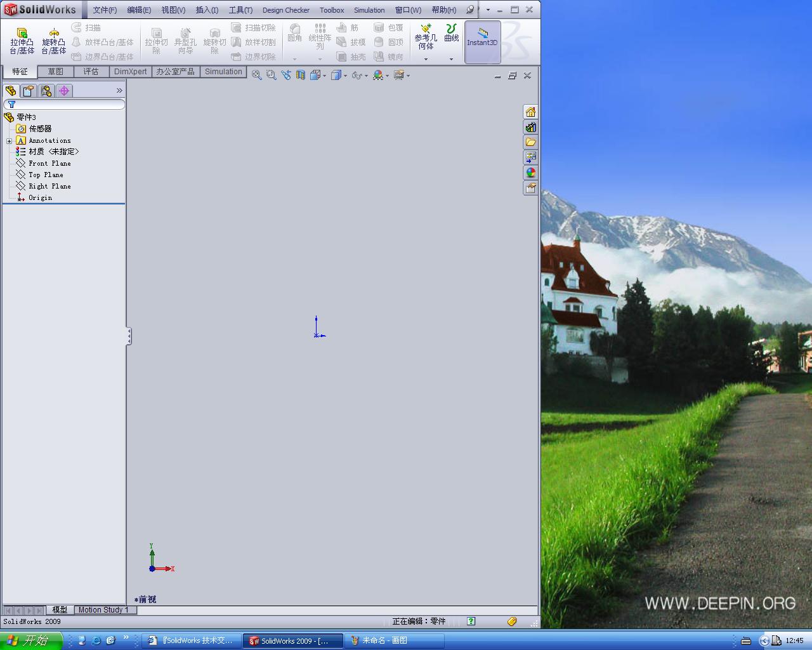Expand the panel tabs chevron (»)

point(119,91)
